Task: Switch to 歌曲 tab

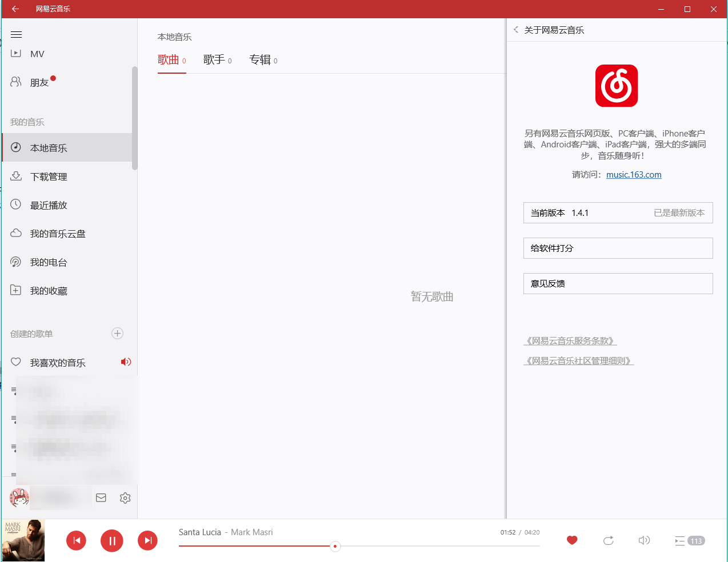Action: (x=171, y=60)
